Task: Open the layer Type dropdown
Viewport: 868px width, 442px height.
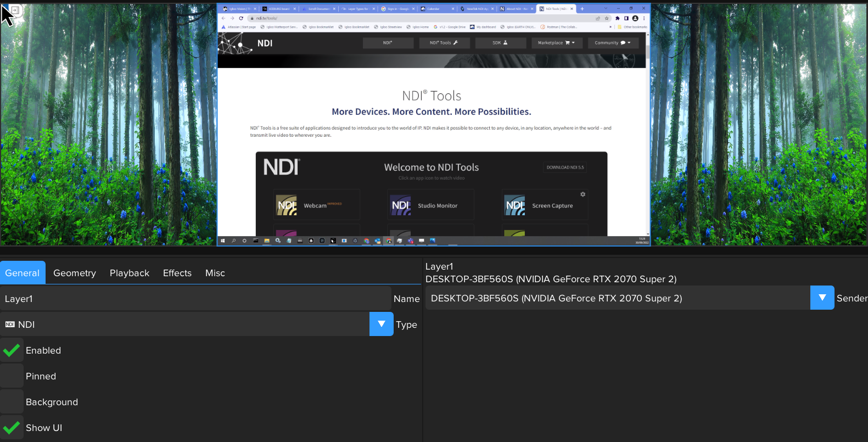Action: tap(381, 324)
